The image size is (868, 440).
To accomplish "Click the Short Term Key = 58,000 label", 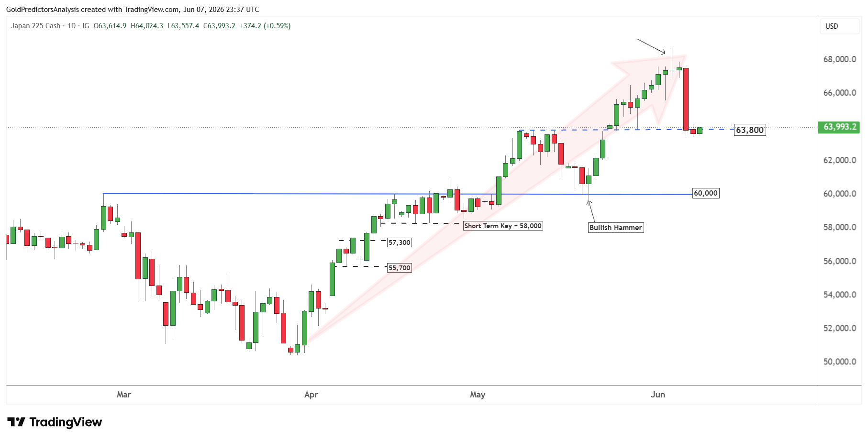I will click(x=503, y=226).
